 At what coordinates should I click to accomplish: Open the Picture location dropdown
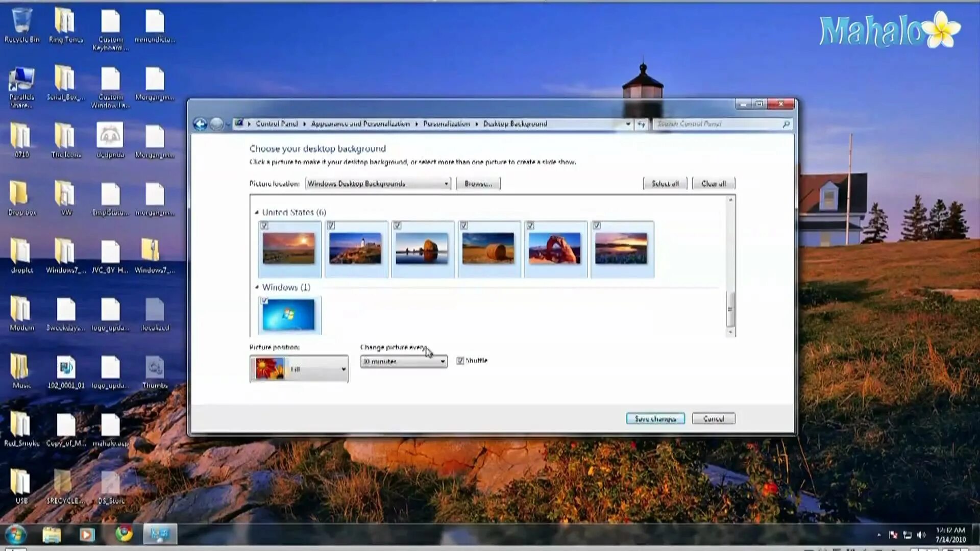click(x=378, y=184)
